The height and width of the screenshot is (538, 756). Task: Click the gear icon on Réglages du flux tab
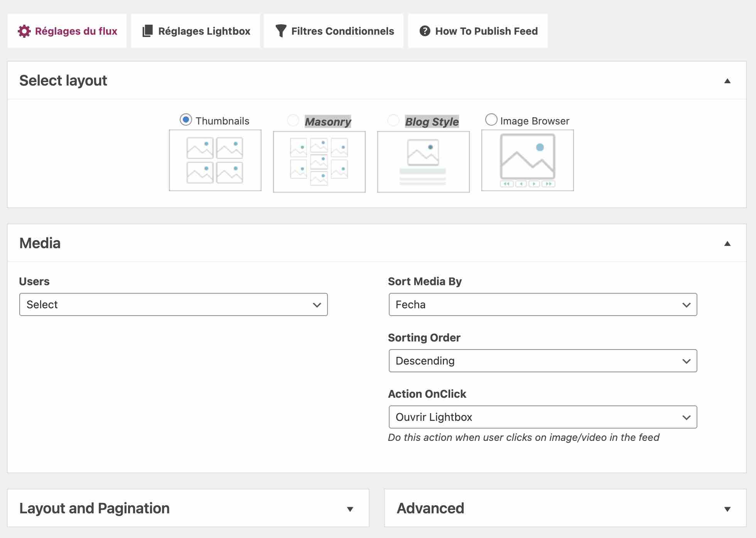coord(25,31)
